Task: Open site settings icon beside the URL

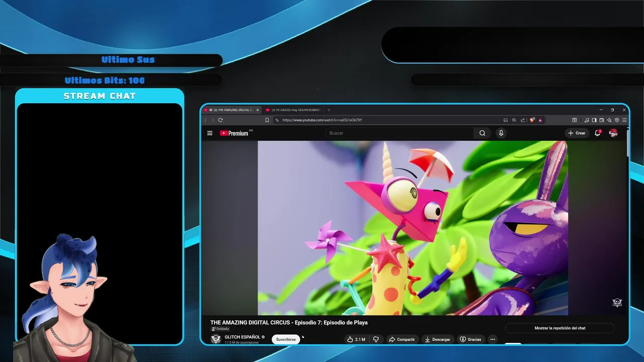Action: pyautogui.click(x=277, y=120)
